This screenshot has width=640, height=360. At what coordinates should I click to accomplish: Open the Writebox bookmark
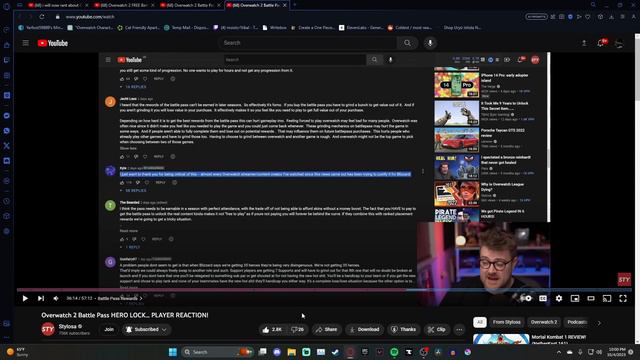pos(274,28)
